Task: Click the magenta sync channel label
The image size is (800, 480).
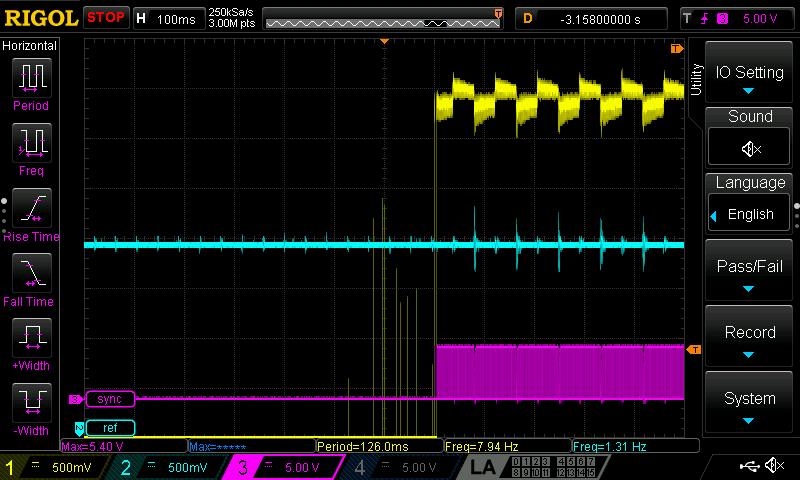Action: pos(110,399)
